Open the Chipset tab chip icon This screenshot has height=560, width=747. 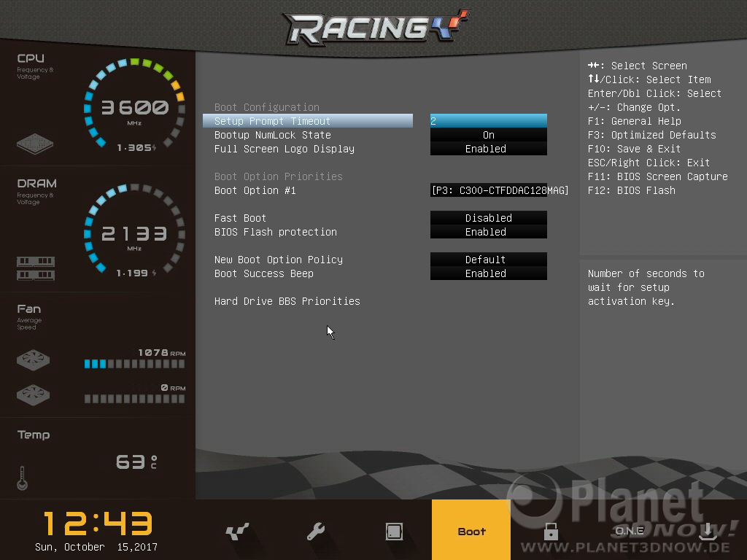(x=394, y=531)
